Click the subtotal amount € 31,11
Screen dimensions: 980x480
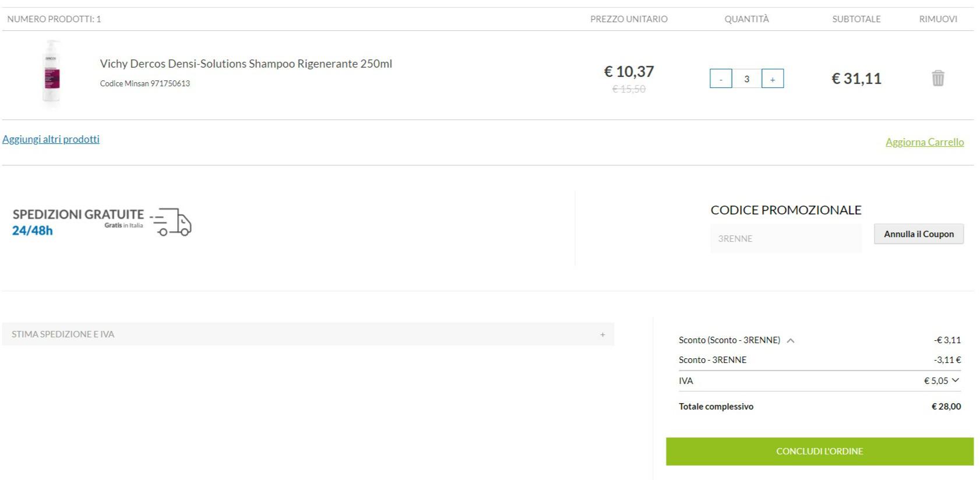[856, 79]
